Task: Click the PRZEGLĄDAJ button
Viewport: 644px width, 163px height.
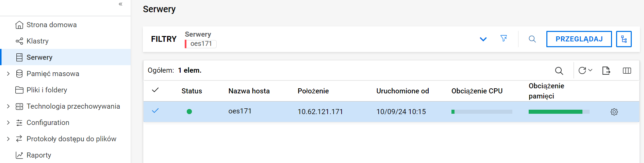Action: pyautogui.click(x=579, y=39)
